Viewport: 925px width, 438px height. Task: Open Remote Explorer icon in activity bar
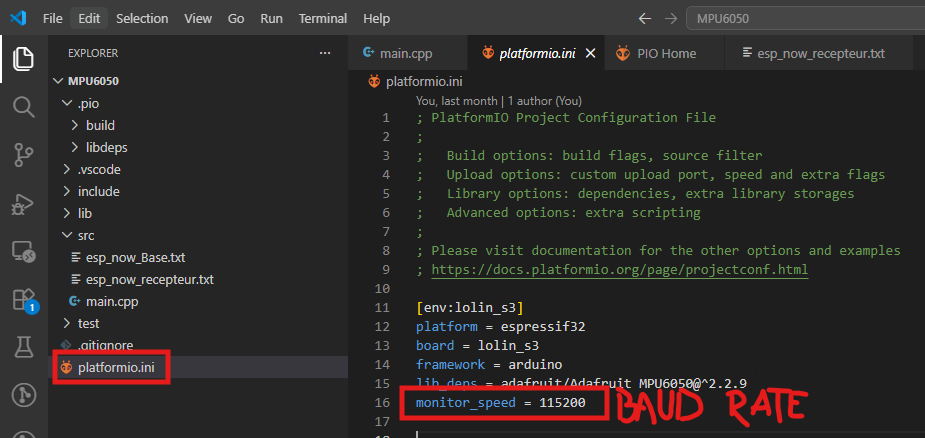tap(24, 253)
